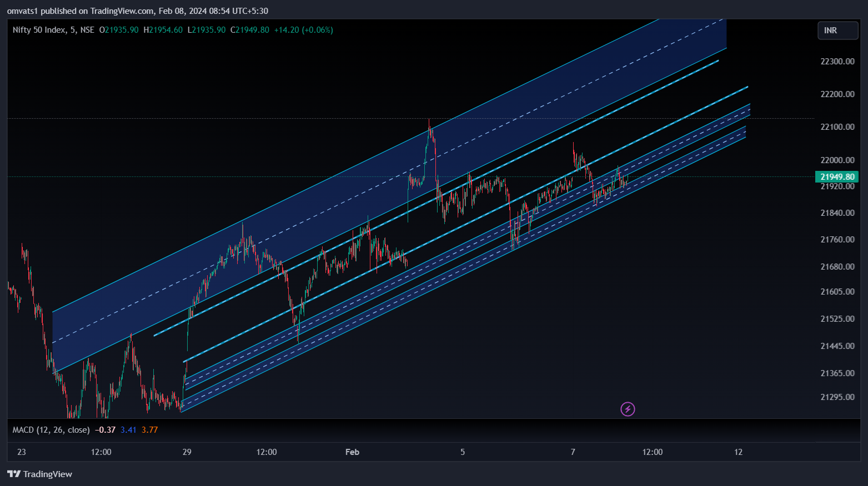Click the 21680.00 price axis label
868x486 pixels.
click(837, 266)
